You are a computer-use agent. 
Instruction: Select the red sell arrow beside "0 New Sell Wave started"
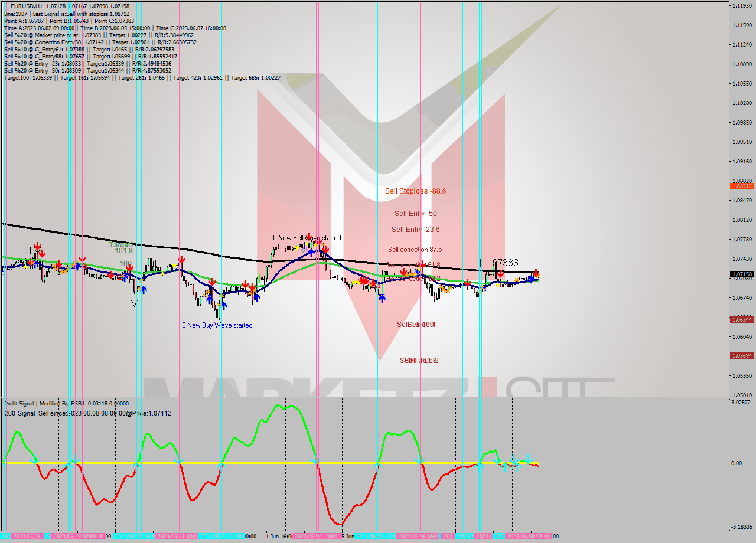coord(309,235)
